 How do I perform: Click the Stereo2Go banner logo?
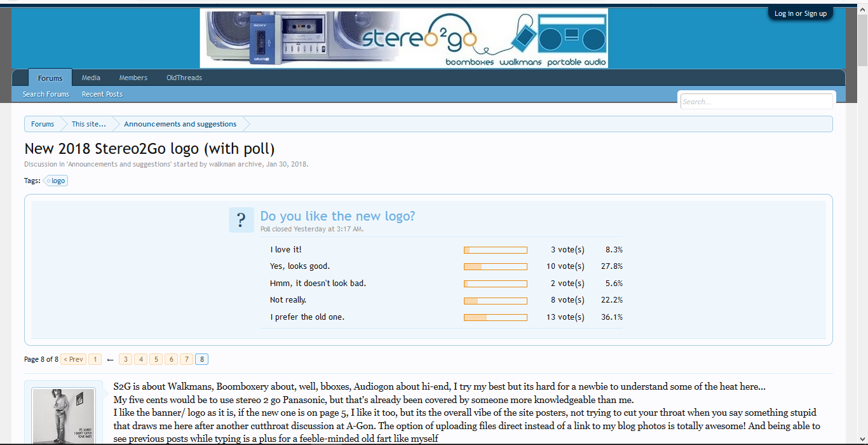(403, 38)
